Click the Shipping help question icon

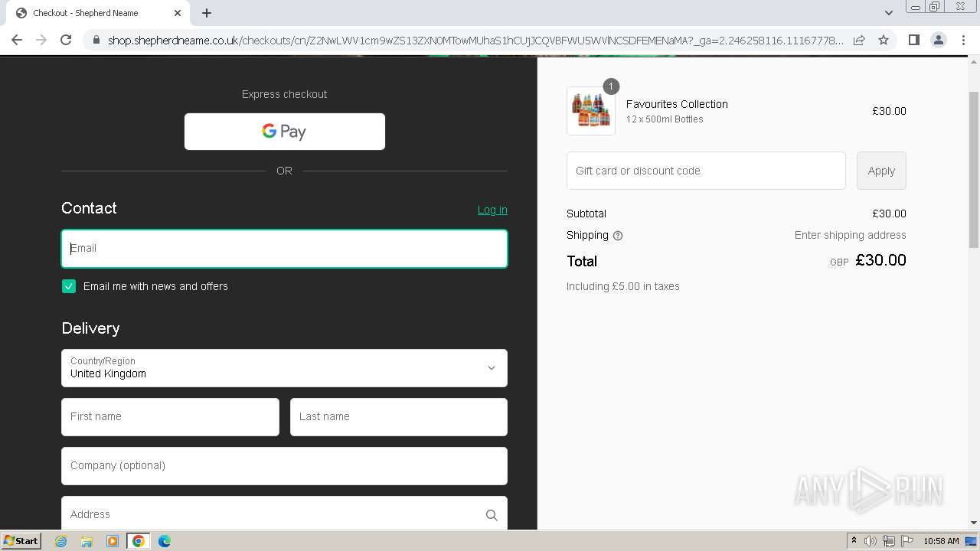618,236
